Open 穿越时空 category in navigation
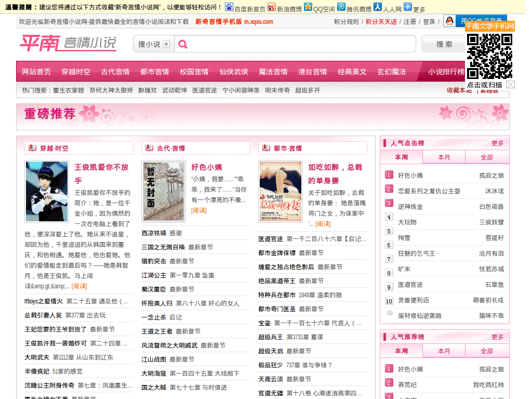 tap(76, 72)
